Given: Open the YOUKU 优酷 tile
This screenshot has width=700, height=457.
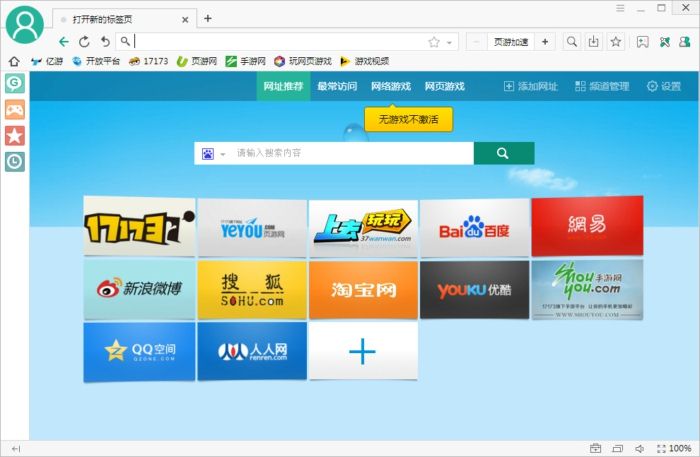Looking at the screenshot, I should (475, 290).
